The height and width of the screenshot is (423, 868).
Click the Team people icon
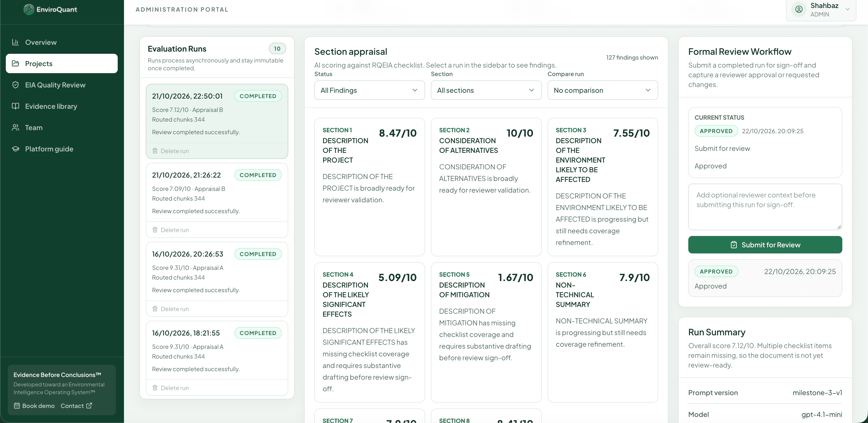click(x=15, y=127)
